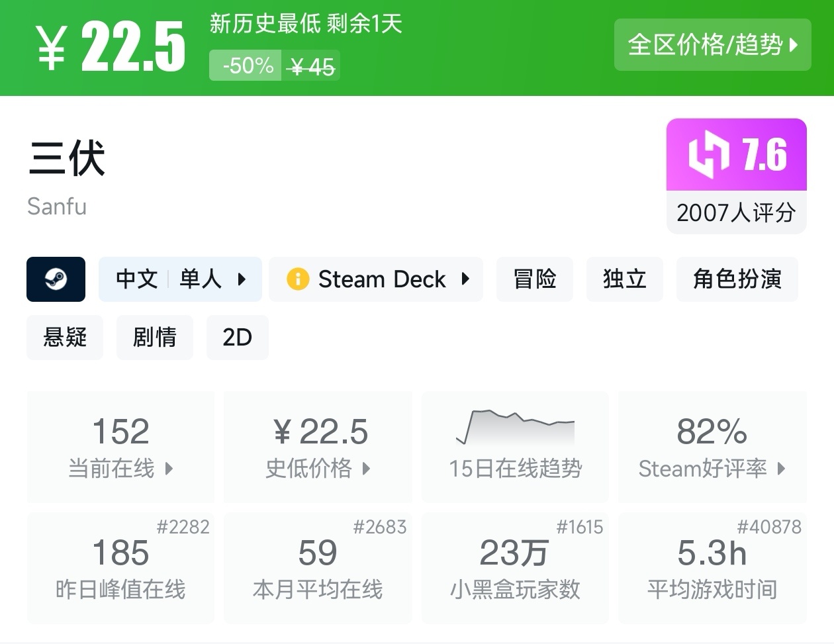Open the 15-day online trend chart
834x644 pixels.
(x=515, y=446)
